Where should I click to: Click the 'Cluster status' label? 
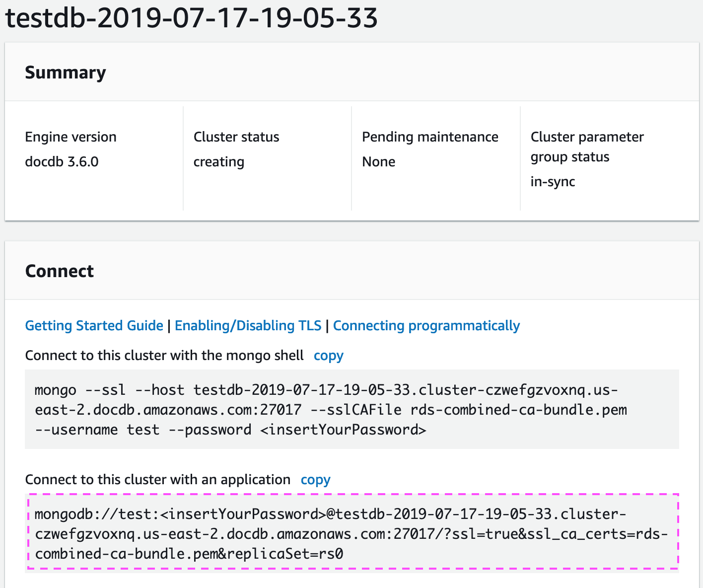236,137
